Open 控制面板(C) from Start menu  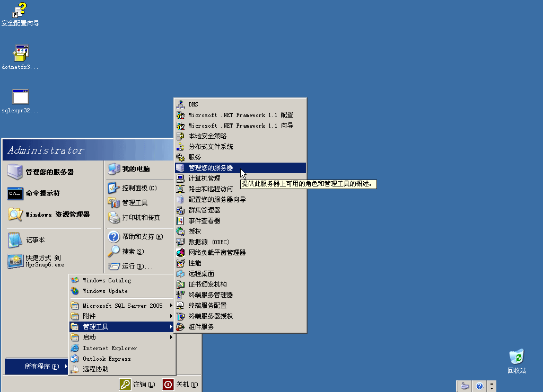(x=139, y=188)
